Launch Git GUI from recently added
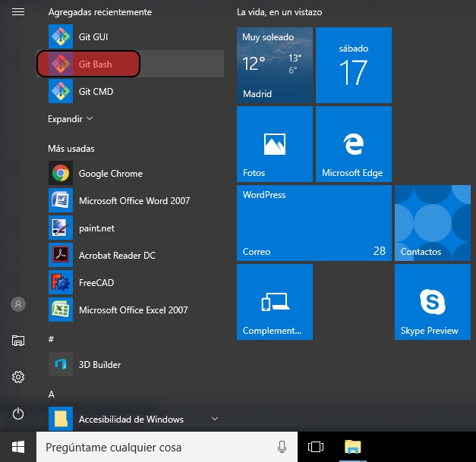This screenshot has height=462, width=476. click(x=130, y=36)
